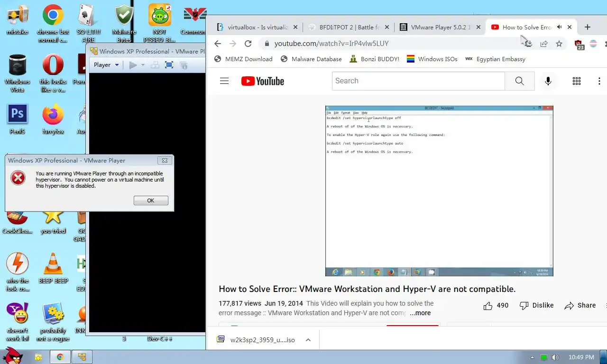This screenshot has height=364, width=607.
Task: Expand options arrow for w2k3sp2 download
Action: click(x=308, y=340)
